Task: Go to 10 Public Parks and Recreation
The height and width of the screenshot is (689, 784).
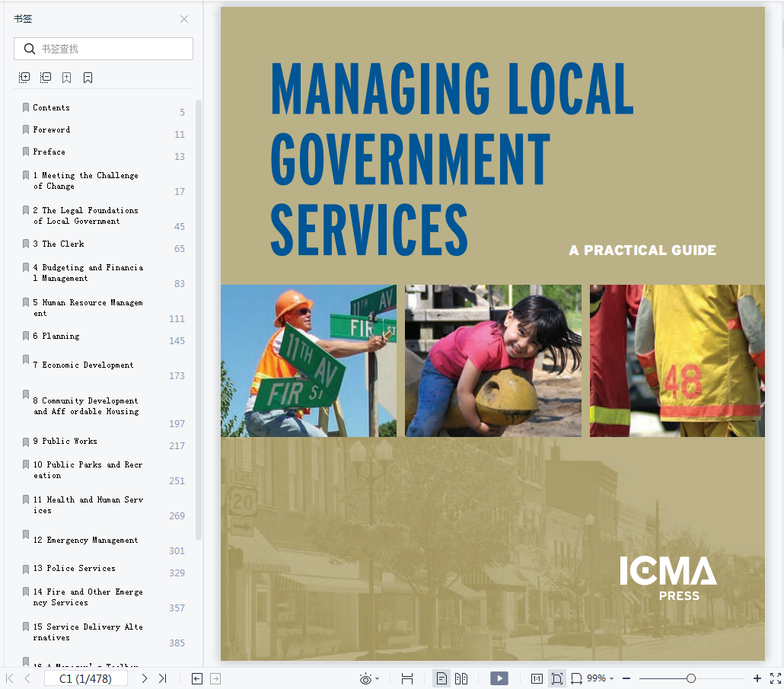Action: tap(88, 470)
